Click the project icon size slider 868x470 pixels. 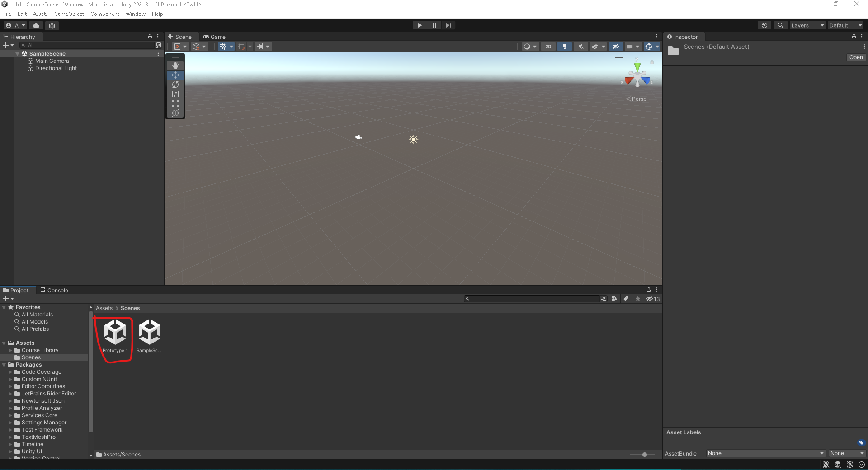pyautogui.click(x=644, y=455)
